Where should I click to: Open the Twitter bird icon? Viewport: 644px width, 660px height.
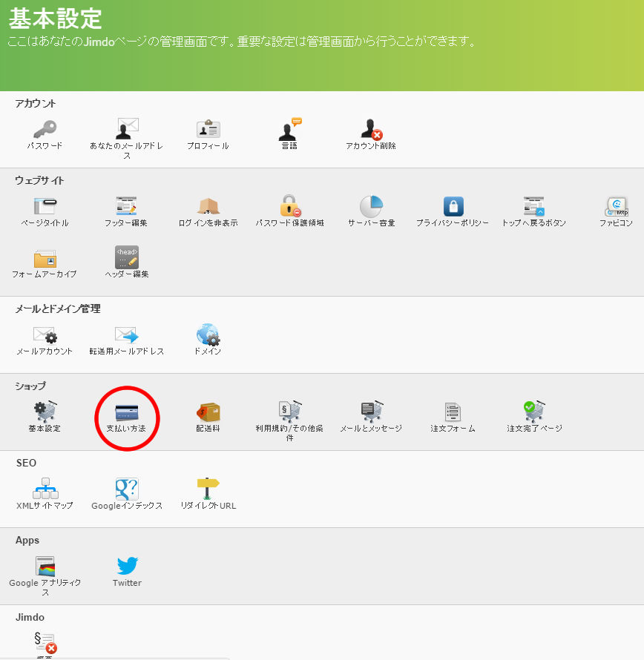point(127,566)
